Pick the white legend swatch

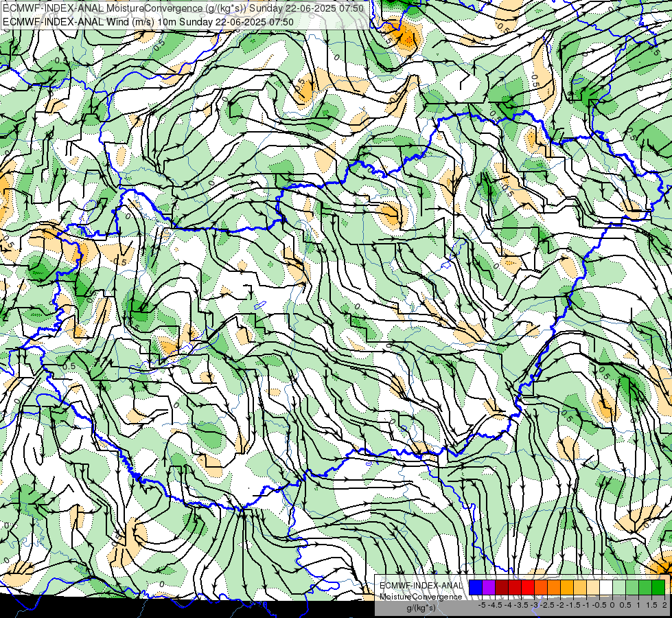tap(606, 587)
